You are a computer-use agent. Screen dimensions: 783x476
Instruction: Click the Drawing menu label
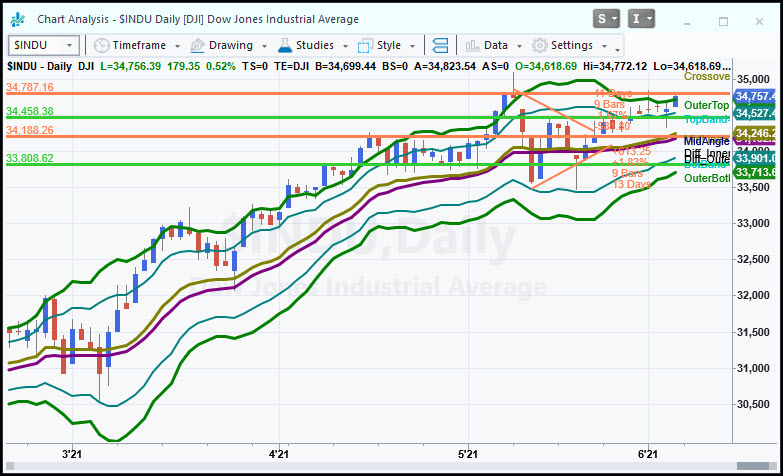tap(231, 45)
